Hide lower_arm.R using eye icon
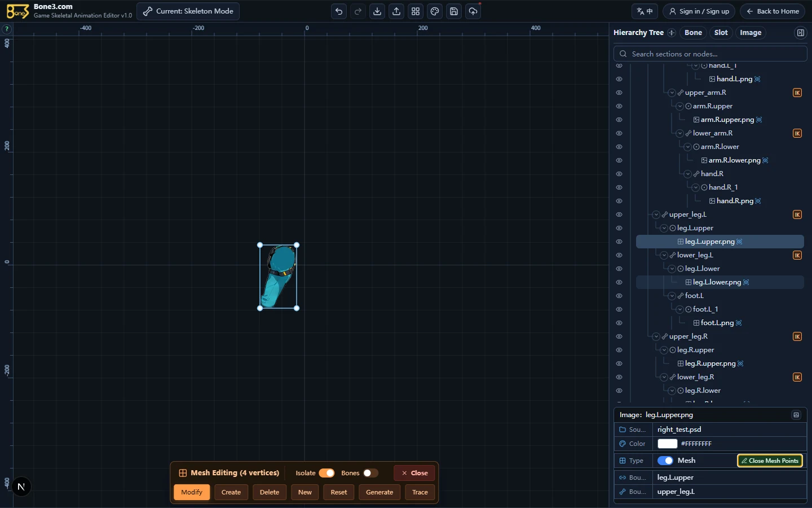The image size is (812, 508). 619,133
